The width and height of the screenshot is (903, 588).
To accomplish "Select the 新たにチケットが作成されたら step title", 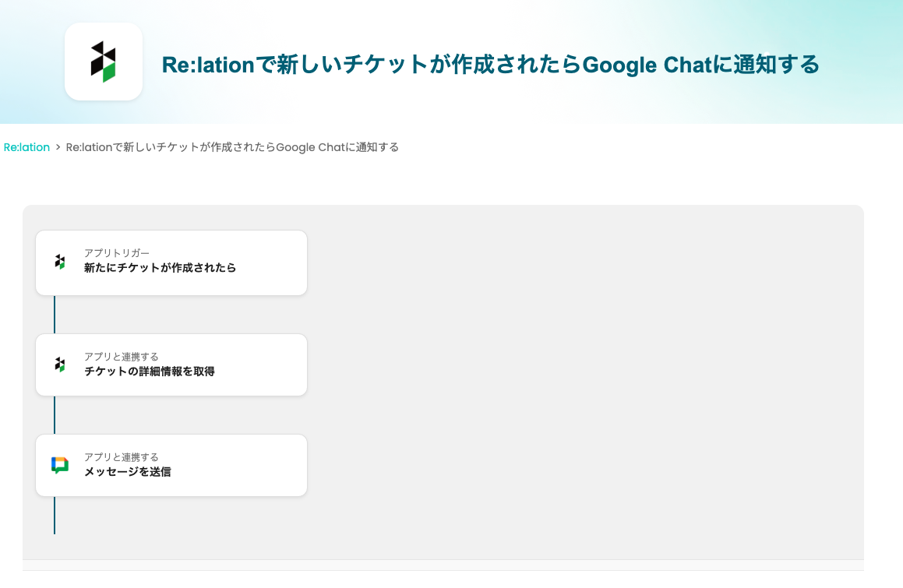I will [160, 268].
